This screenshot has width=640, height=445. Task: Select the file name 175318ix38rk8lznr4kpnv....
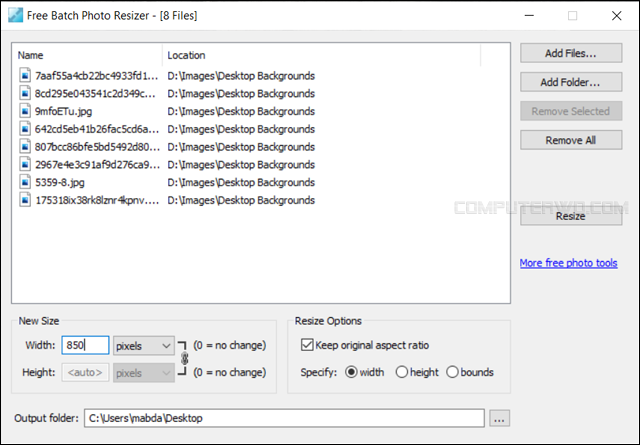pos(97,200)
